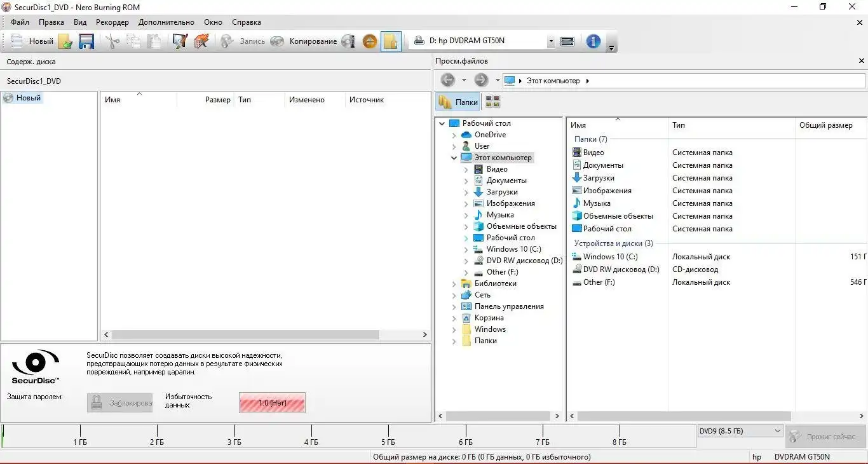Open the Вид menu

coord(80,22)
